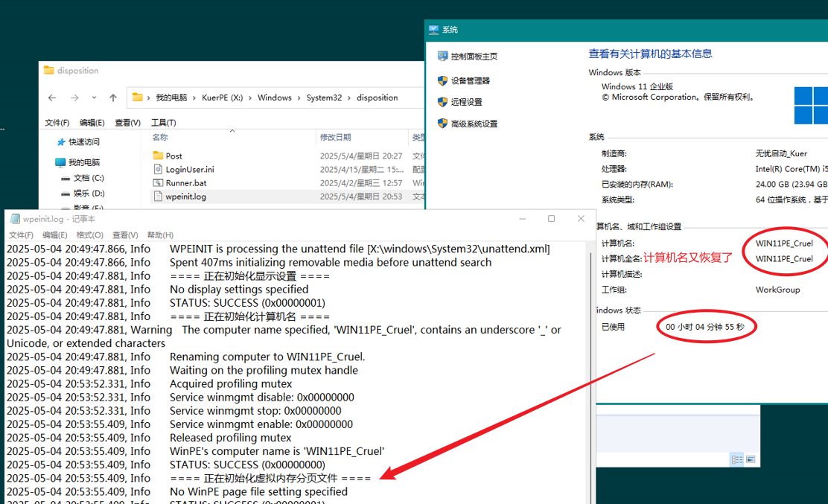Image resolution: width=828 pixels, height=504 pixels.
Task: Select the Post folder icon
Action: [158, 155]
